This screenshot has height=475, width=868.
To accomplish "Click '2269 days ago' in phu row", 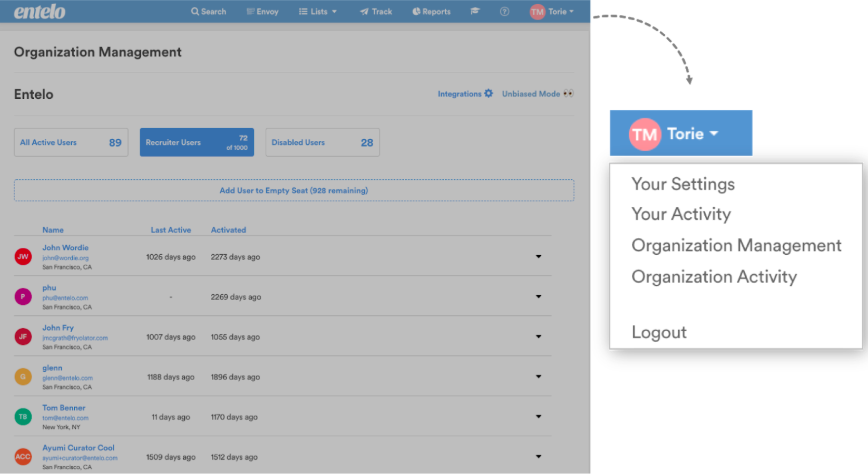I will pos(235,297).
